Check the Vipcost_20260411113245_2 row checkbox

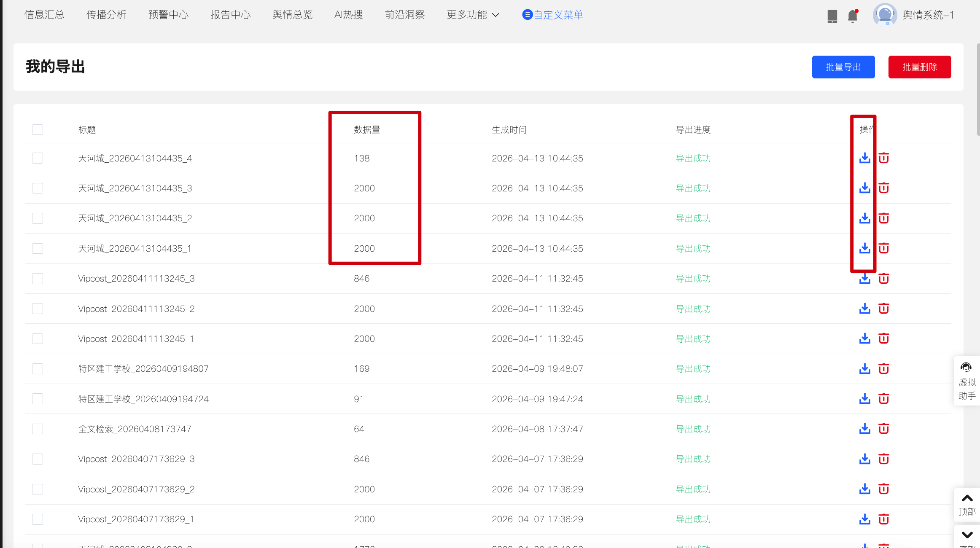(38, 309)
